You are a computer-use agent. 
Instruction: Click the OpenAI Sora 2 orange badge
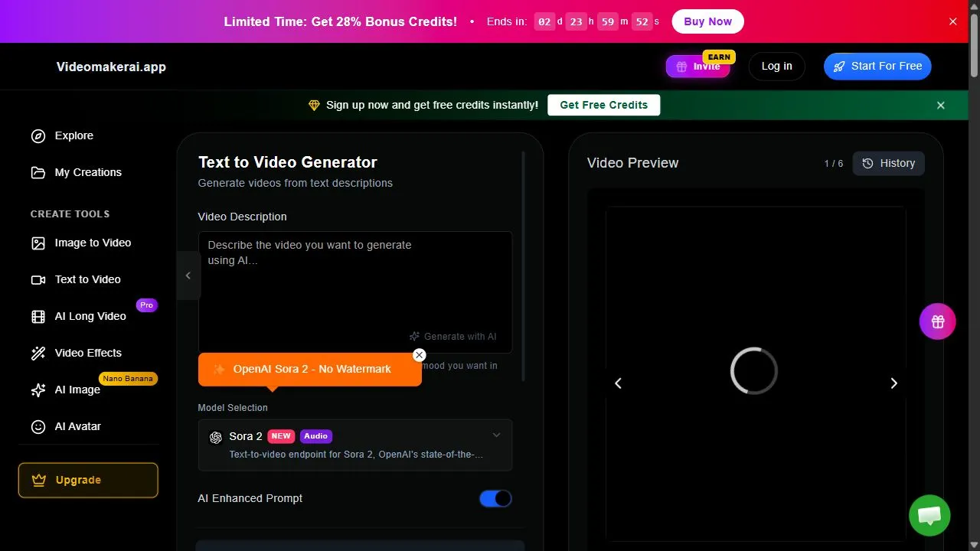[x=309, y=369]
